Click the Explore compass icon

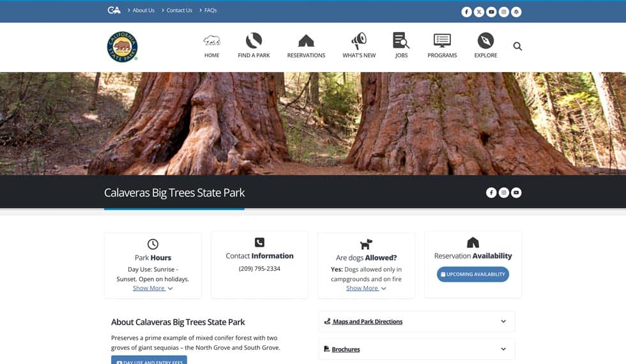(485, 40)
